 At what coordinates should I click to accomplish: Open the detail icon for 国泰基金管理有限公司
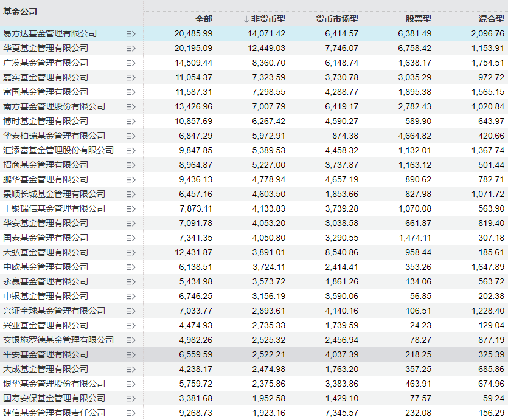pos(131,238)
